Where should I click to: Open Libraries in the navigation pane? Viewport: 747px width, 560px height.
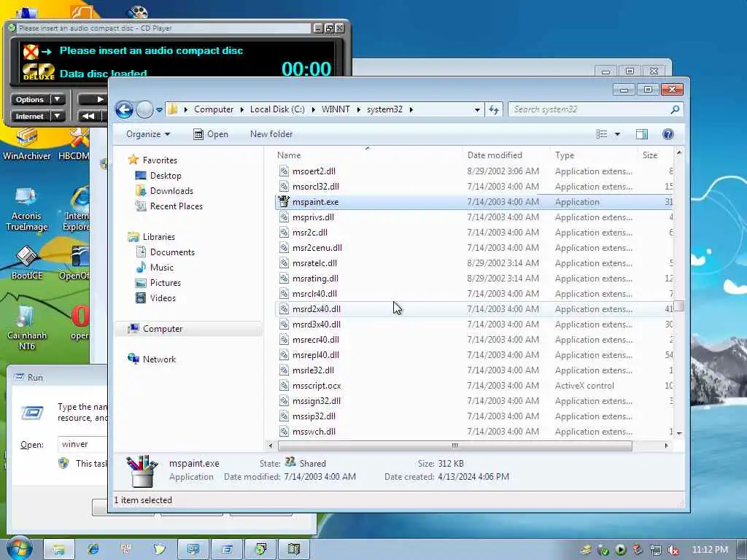(x=158, y=237)
